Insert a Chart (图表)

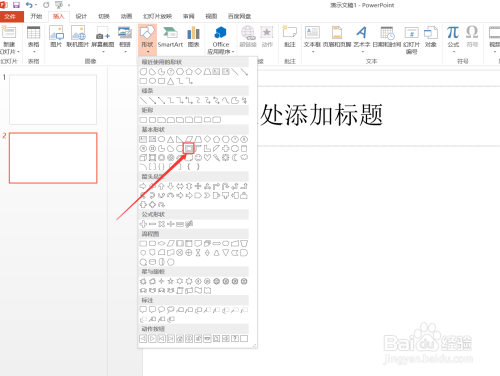[x=193, y=37]
